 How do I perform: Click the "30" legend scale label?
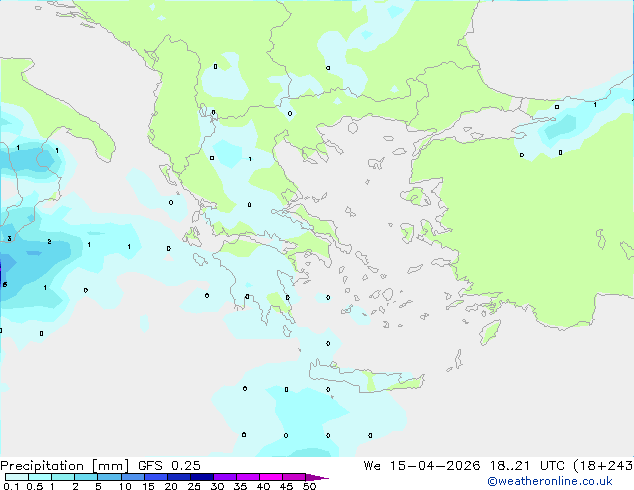(x=217, y=486)
